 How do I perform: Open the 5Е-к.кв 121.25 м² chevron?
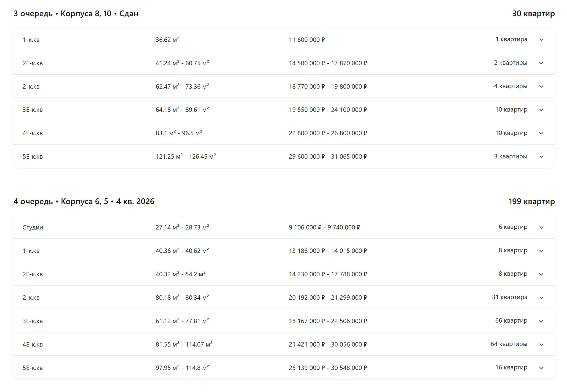[x=541, y=157]
